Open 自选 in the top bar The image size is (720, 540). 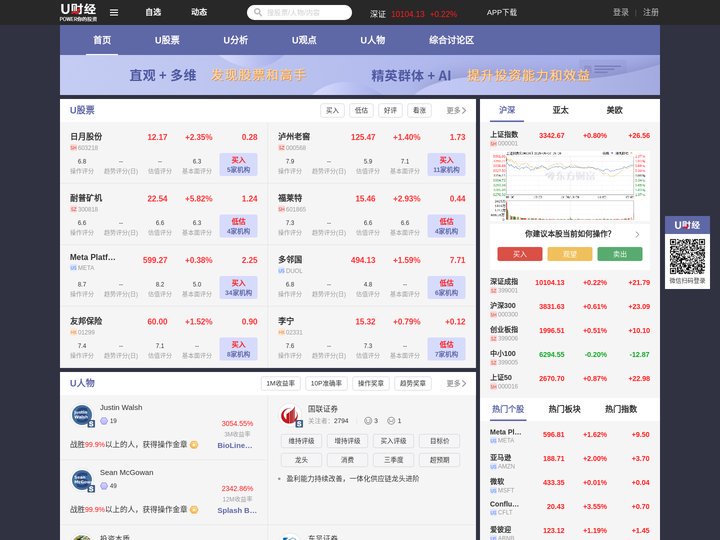click(153, 12)
